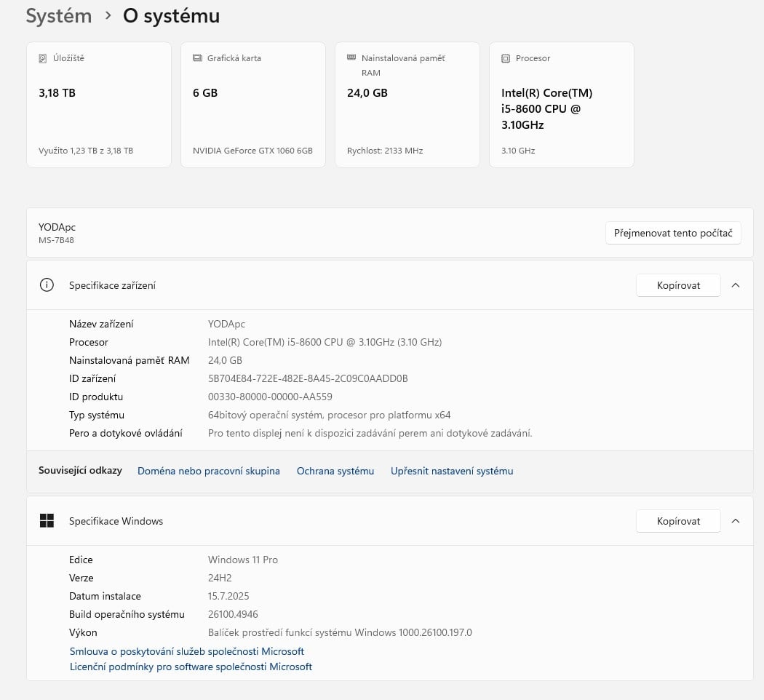The width and height of the screenshot is (764, 700).
Task: Click the O systému page heading
Action: pyautogui.click(x=171, y=16)
